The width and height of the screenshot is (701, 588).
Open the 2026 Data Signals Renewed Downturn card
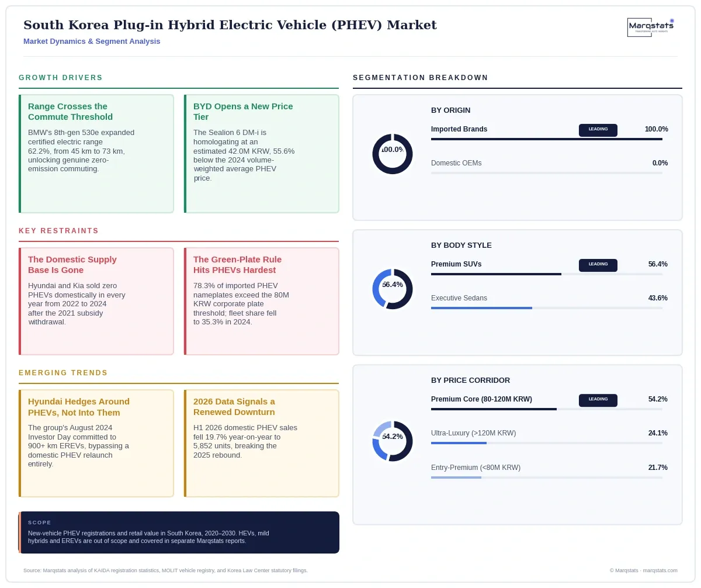pos(262,443)
